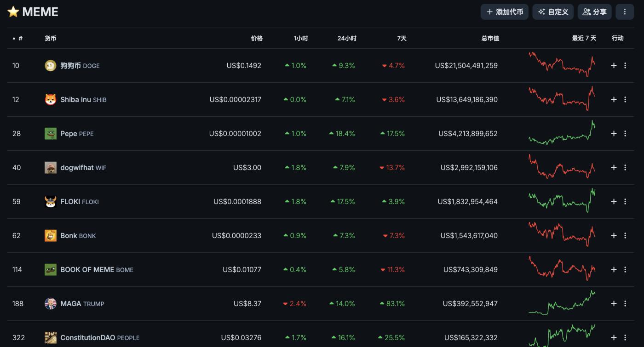Click MAGA price US$8.37
The image size is (644, 347).
[x=247, y=304]
